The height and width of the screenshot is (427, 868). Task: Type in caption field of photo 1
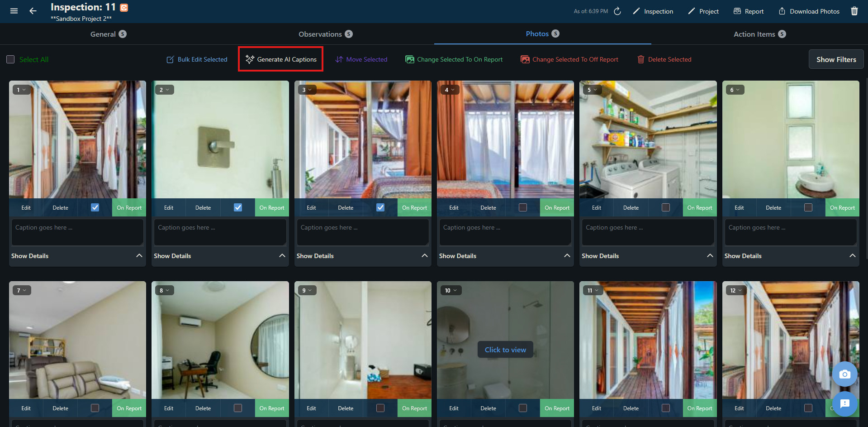(77, 232)
